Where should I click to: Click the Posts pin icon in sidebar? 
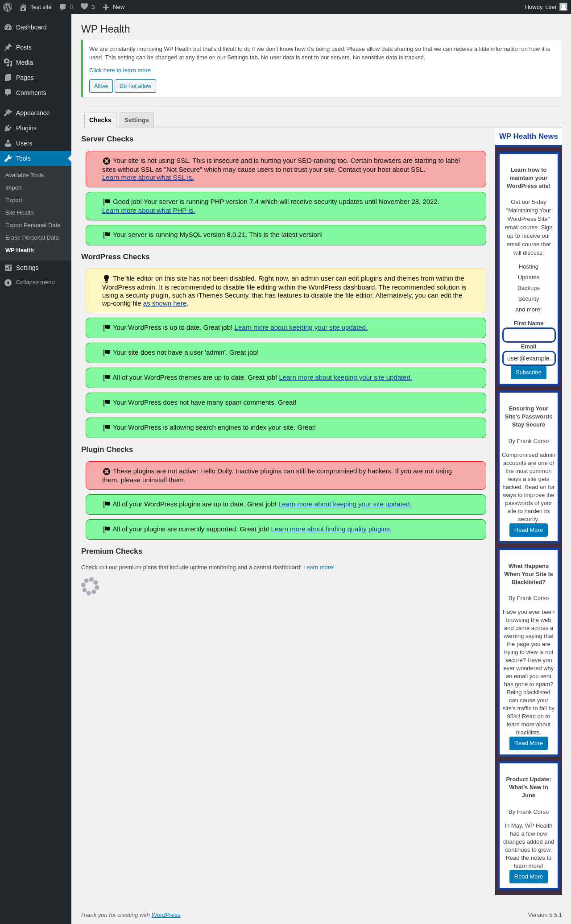(8, 47)
